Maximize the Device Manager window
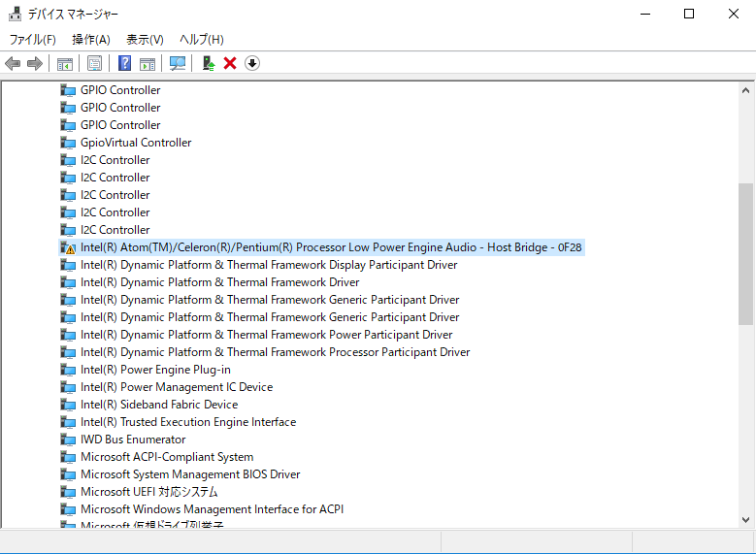The image size is (756, 554). [x=689, y=14]
